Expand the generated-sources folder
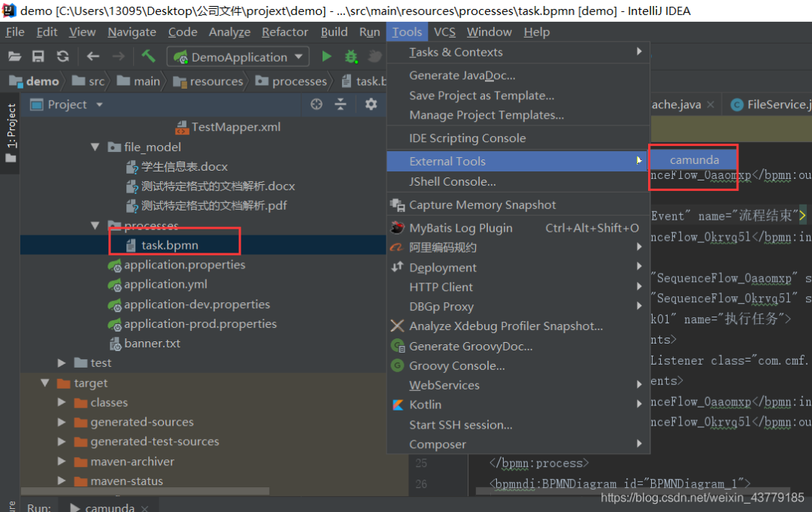 coord(62,422)
